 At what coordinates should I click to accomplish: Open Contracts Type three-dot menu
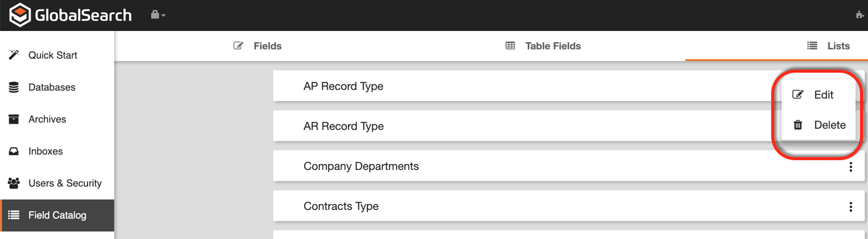click(851, 207)
